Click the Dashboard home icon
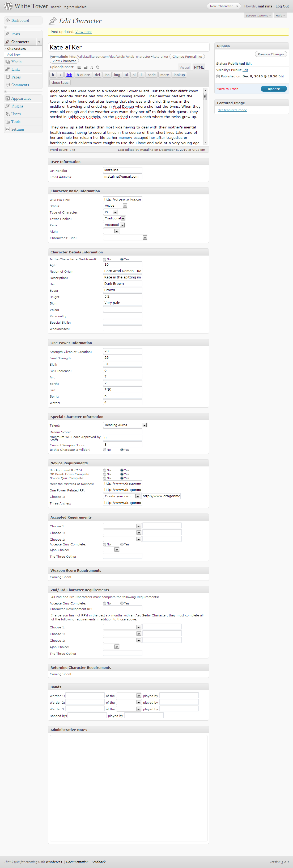This screenshot has height=868, width=293. click(7, 20)
